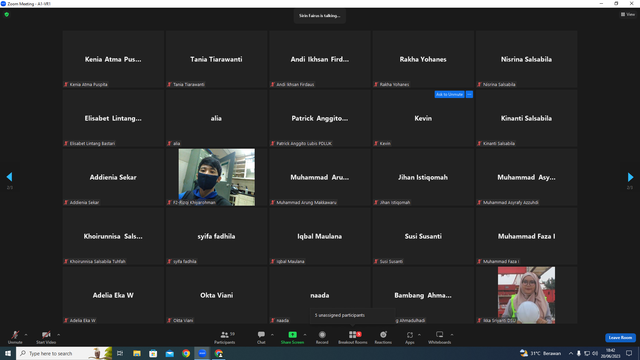This screenshot has height=360, width=640.
Task: Select Nisrina Salsabila participant tile
Action: click(526, 59)
